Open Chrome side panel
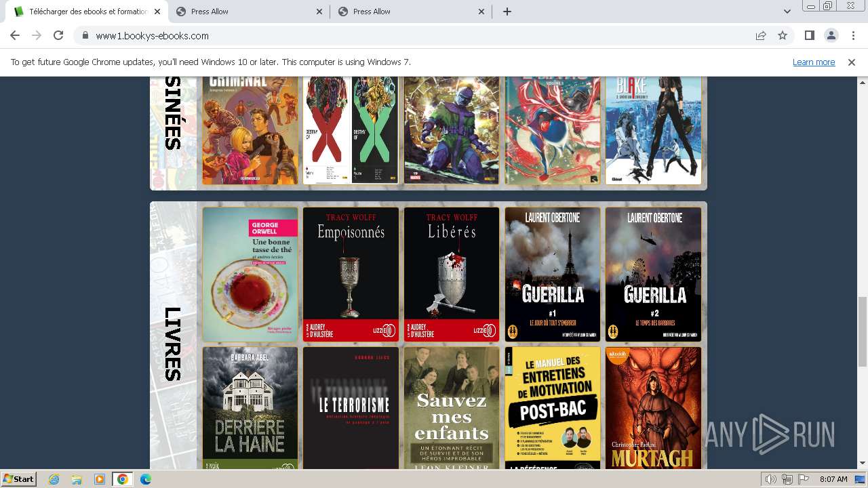The image size is (868, 488). point(809,35)
